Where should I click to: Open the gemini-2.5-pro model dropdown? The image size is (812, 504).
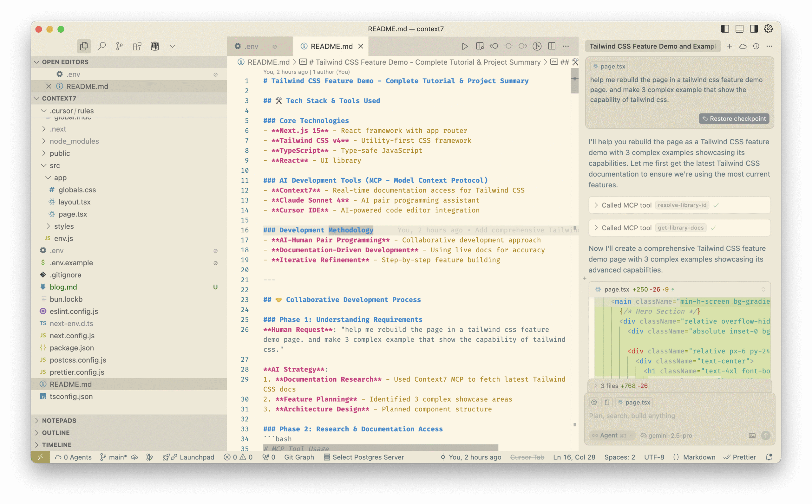click(668, 435)
